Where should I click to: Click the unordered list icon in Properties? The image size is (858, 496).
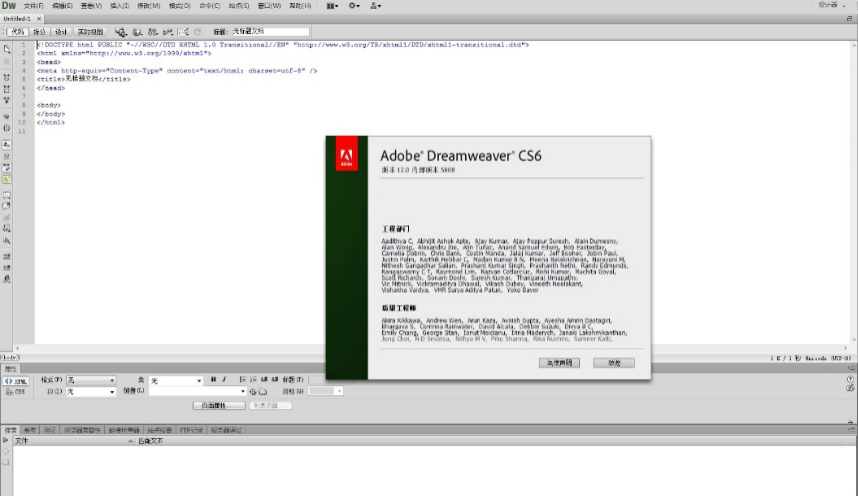[242, 379]
